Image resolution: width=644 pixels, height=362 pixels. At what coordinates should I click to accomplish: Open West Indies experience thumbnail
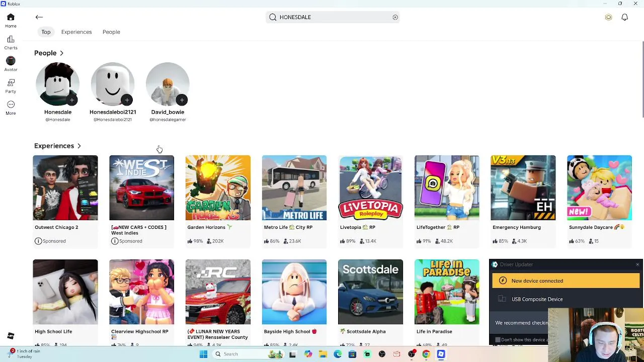point(141,188)
